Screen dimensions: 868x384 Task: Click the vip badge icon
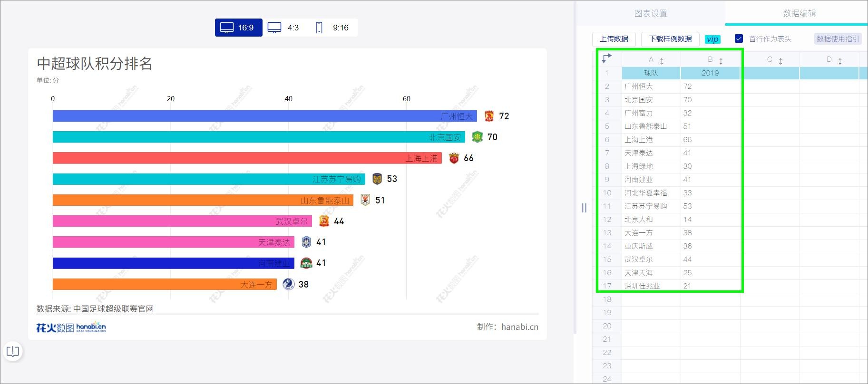(x=712, y=39)
